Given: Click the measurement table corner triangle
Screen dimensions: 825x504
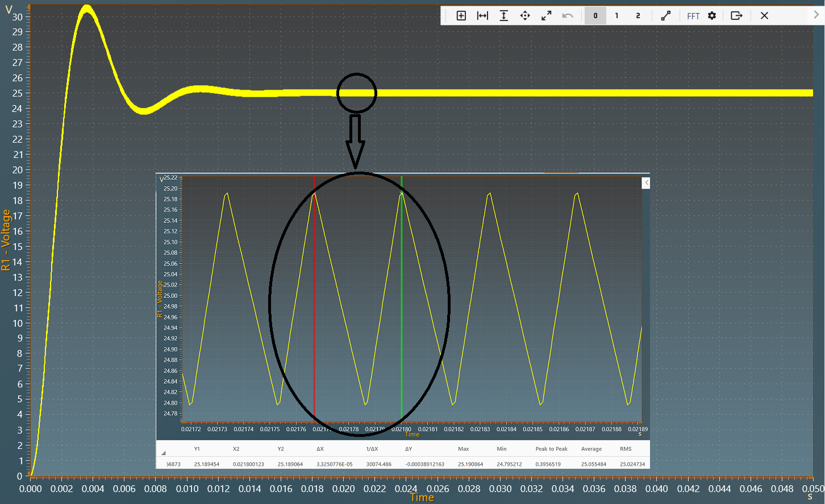Looking at the screenshot, I should [164, 453].
